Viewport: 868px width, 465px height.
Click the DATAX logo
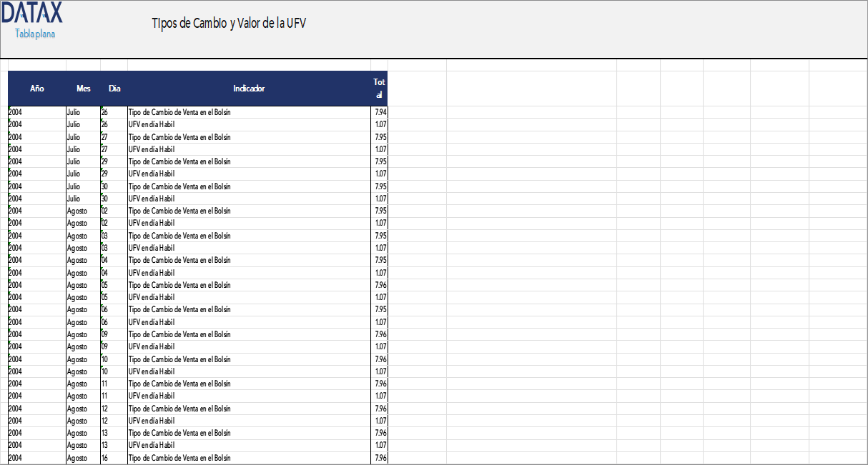[x=31, y=13]
